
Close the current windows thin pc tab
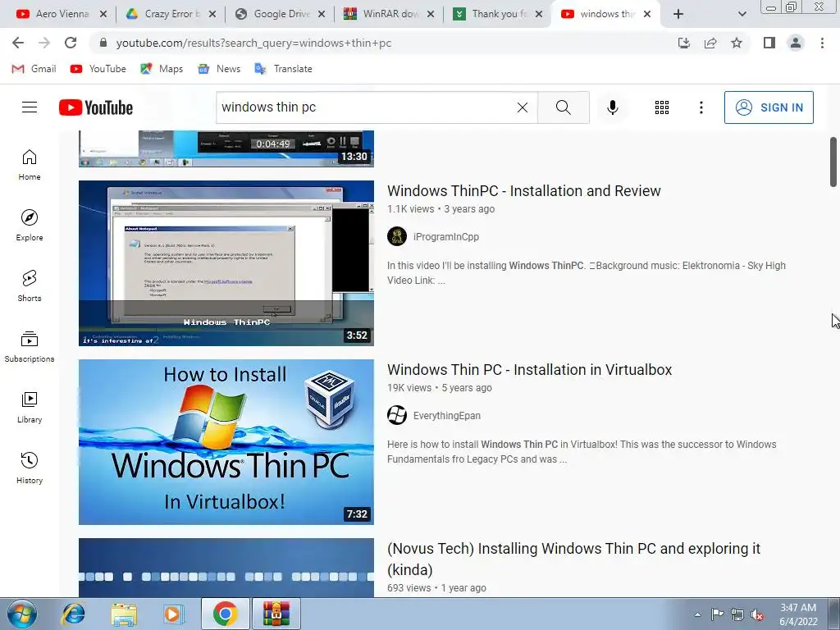point(647,15)
